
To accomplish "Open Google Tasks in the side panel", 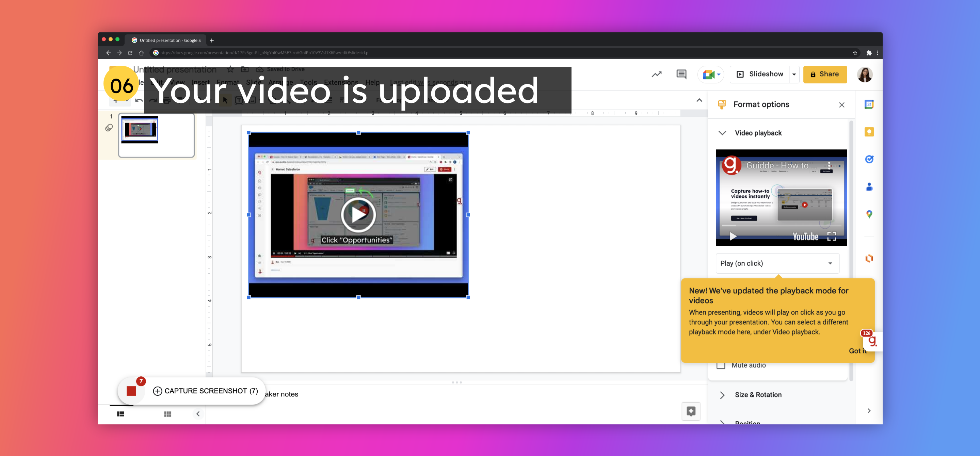I will point(869,159).
